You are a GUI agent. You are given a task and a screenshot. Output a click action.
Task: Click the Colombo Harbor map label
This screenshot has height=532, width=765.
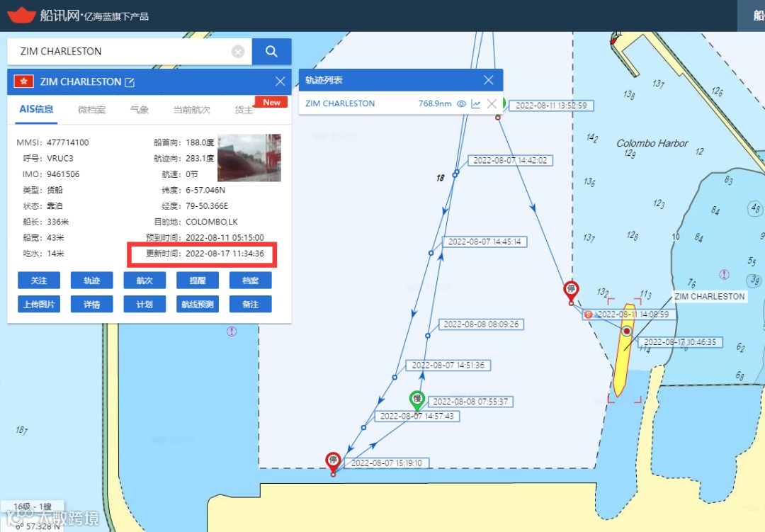pos(652,143)
